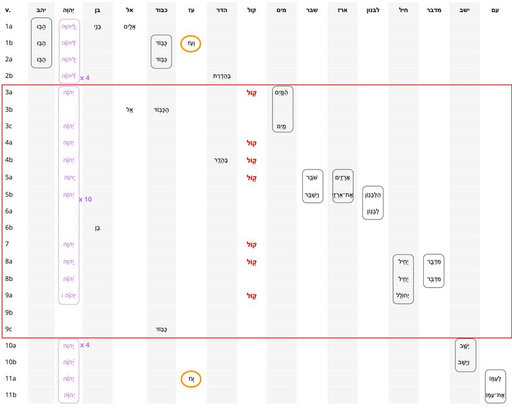
Task: Select the קול column header
Action: (x=251, y=10)
